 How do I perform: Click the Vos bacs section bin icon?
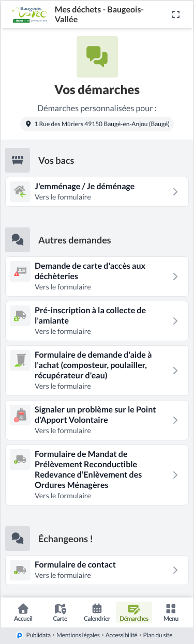click(18, 160)
